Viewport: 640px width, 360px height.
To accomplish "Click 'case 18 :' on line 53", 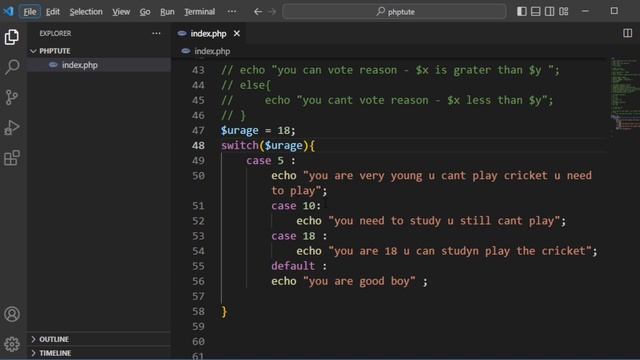I will click(x=299, y=236).
